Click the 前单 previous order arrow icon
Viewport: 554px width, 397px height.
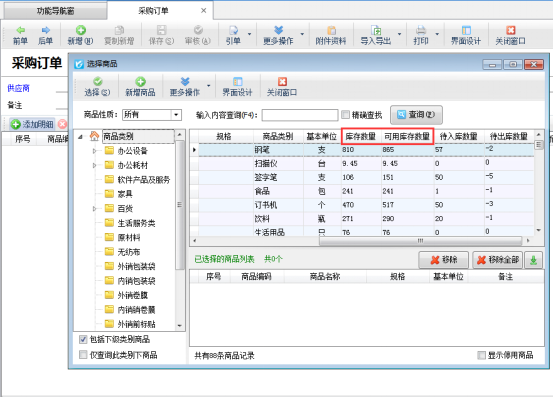coord(21,30)
